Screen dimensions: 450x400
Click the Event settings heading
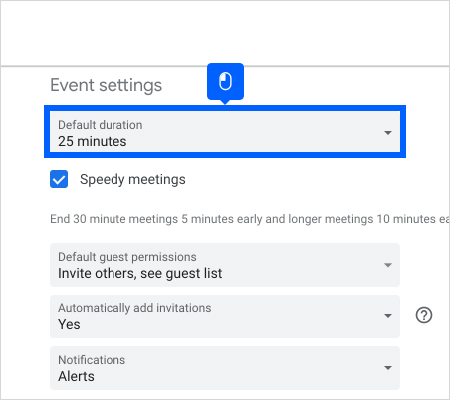(x=106, y=85)
